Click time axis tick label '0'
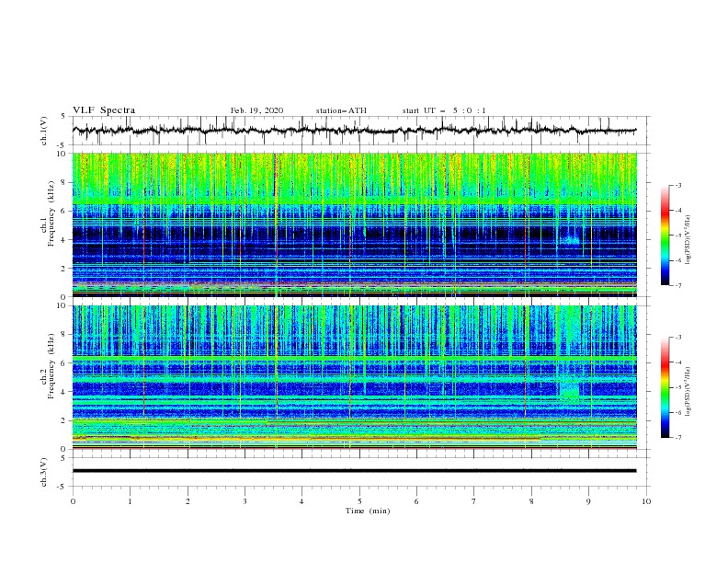The width and height of the screenshot is (728, 563). (73, 501)
